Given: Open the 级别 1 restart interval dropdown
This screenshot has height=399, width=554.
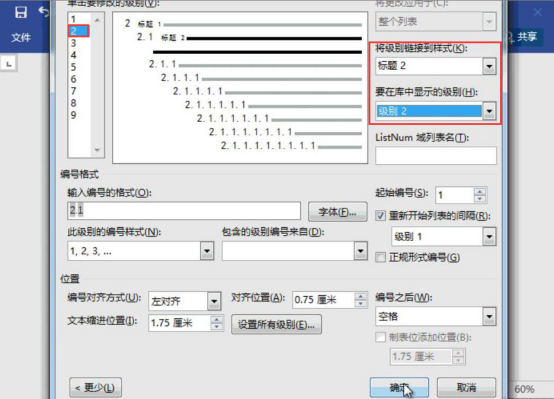Looking at the screenshot, I should coord(489,236).
